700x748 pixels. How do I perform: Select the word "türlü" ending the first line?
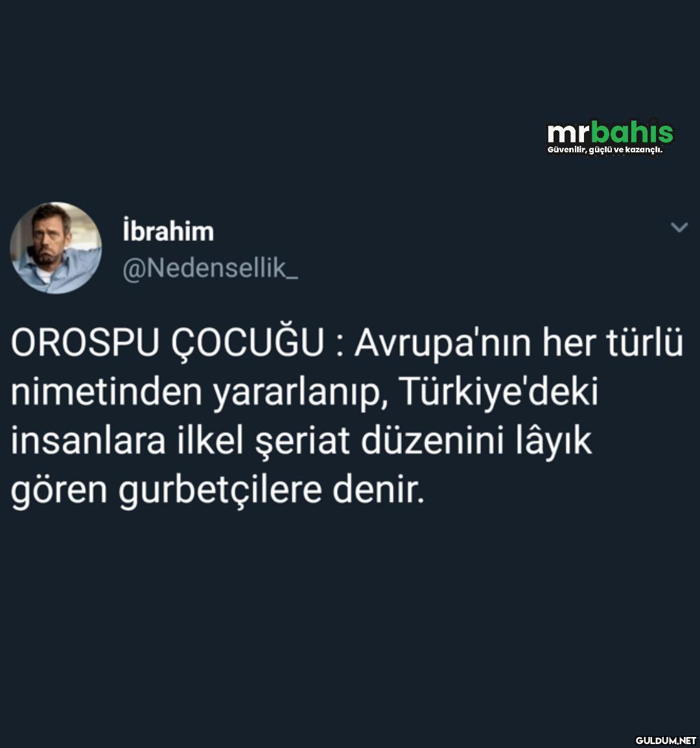coord(645,343)
